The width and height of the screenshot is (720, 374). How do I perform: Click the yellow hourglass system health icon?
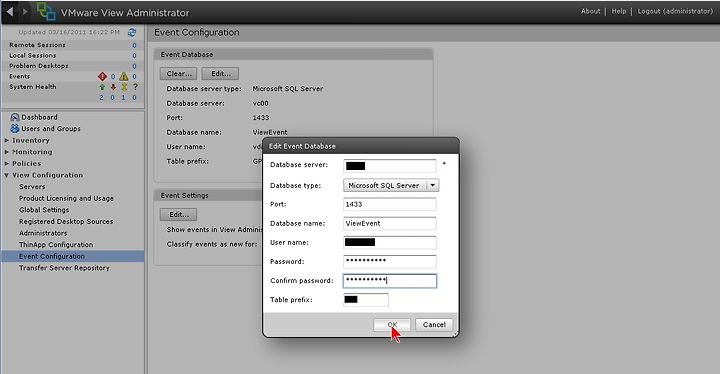point(124,87)
